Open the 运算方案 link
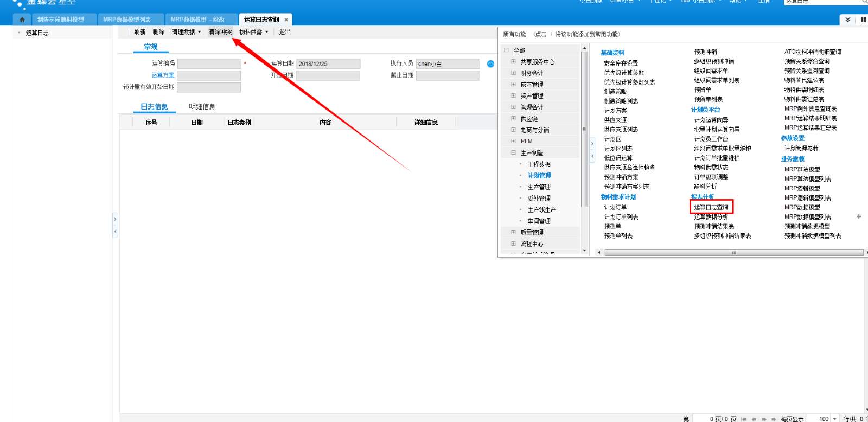 (163, 75)
